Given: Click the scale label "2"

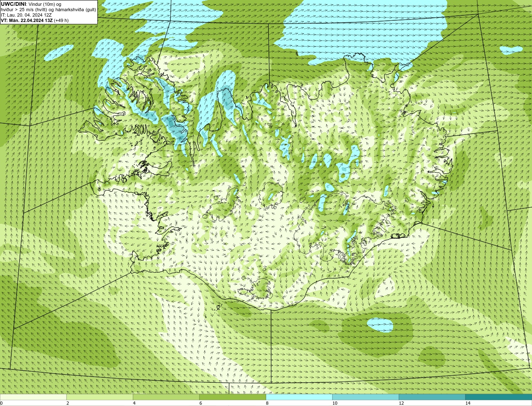Looking at the screenshot, I should click(x=67, y=403).
